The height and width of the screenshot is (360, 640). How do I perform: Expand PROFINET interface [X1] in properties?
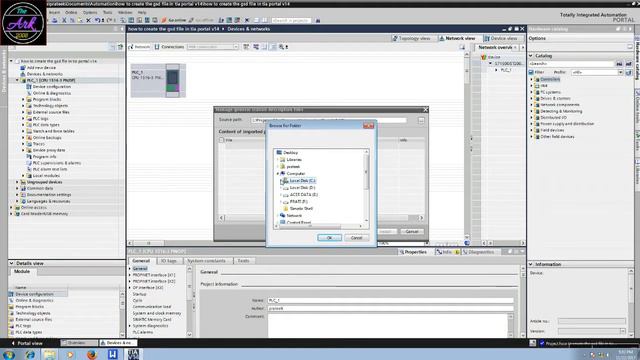[x=130, y=275]
